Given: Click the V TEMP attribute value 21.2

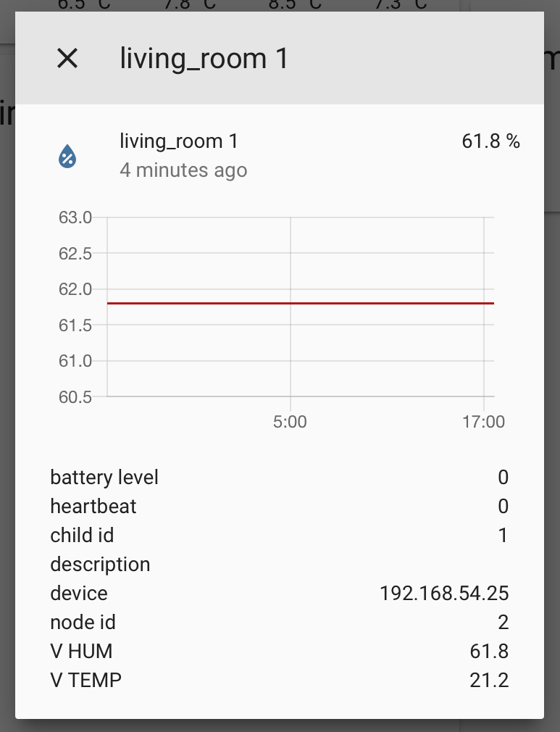Looking at the screenshot, I should click(495, 680).
